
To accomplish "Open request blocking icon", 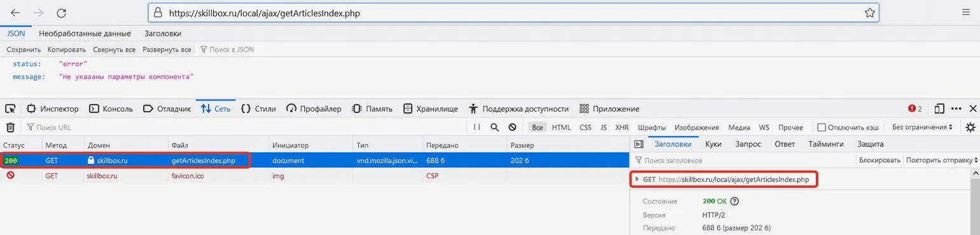I will pyautogui.click(x=512, y=127).
